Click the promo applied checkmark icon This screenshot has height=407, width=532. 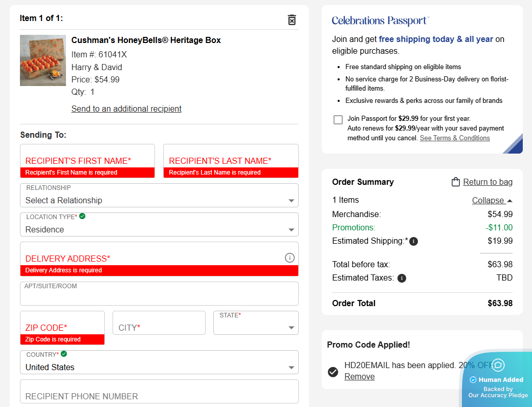click(x=333, y=371)
